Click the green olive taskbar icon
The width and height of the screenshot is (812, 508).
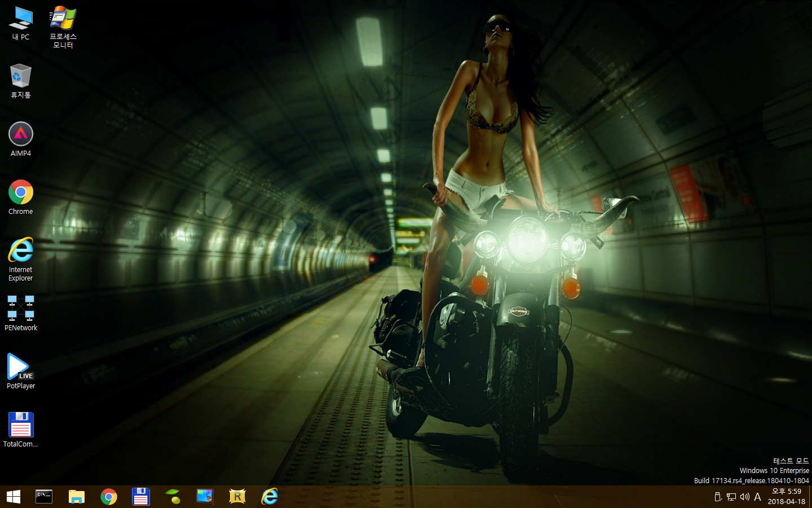point(173,497)
